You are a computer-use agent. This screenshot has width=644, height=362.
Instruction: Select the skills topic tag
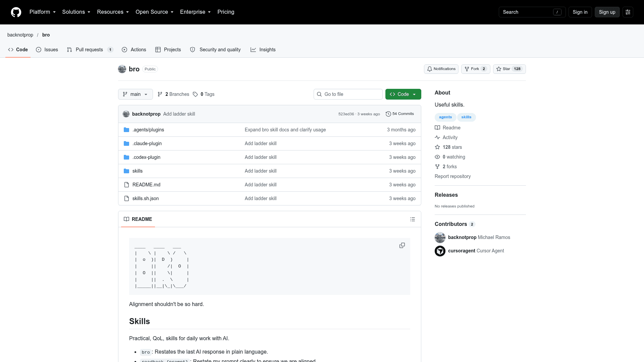(x=466, y=117)
